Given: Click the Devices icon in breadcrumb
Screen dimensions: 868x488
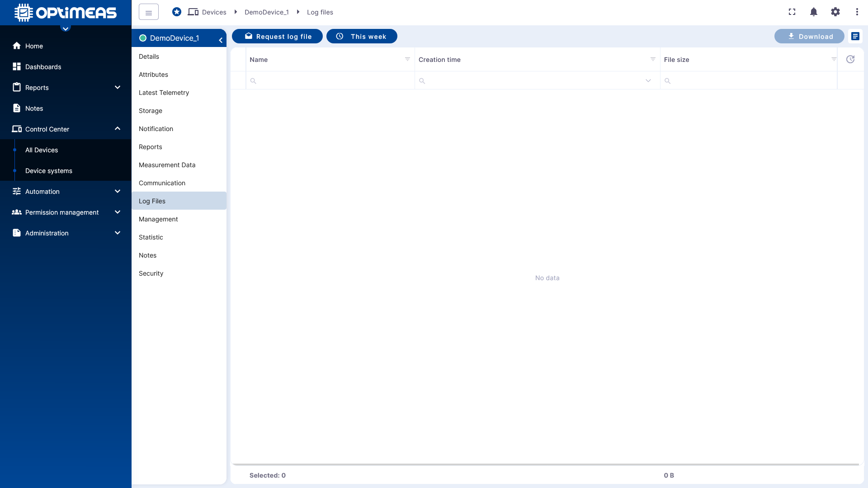Looking at the screenshot, I should (x=193, y=12).
